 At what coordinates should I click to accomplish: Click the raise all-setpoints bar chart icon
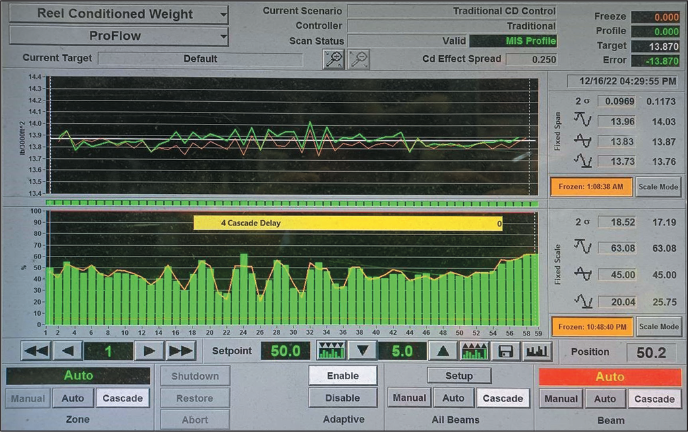[x=474, y=351]
